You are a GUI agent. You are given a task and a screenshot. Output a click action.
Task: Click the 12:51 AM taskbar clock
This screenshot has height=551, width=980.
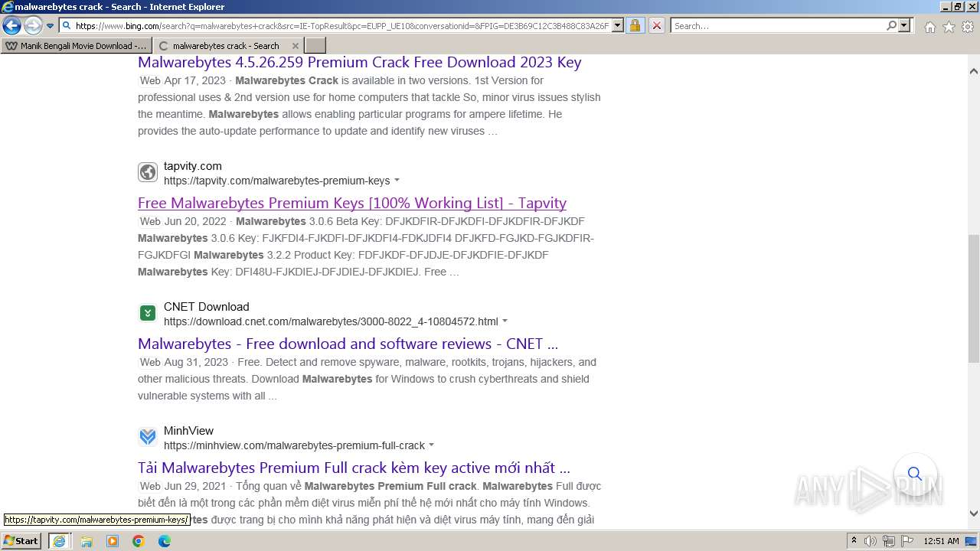941,541
